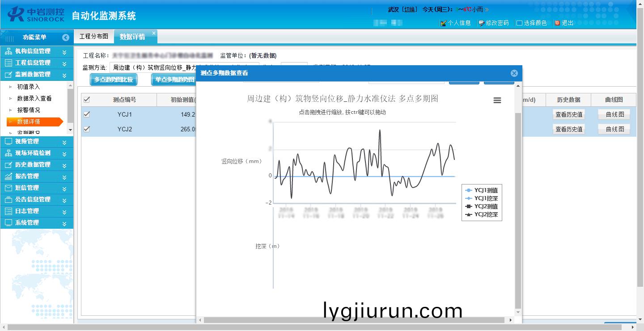Expand the 机构信息管理 menu section
644x331 pixels.
pos(64,51)
